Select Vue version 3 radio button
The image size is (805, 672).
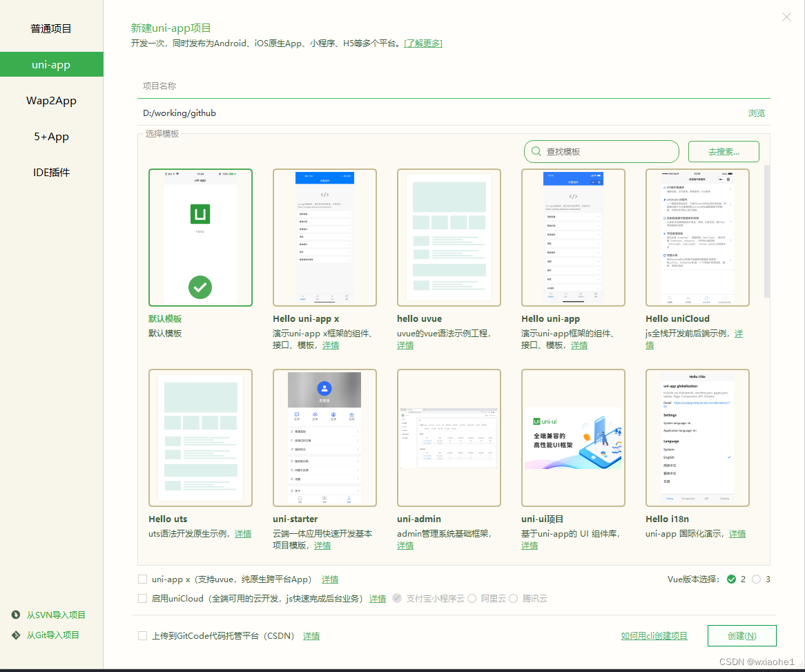click(x=756, y=579)
